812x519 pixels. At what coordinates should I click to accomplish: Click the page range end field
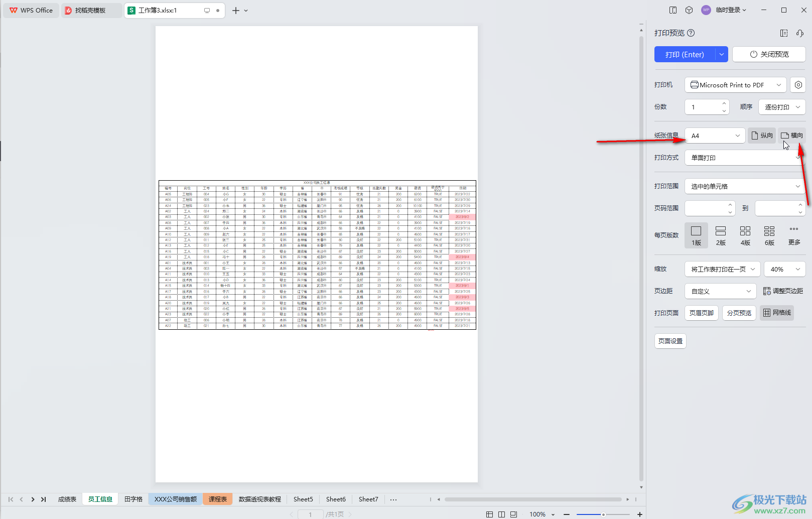[x=775, y=208]
